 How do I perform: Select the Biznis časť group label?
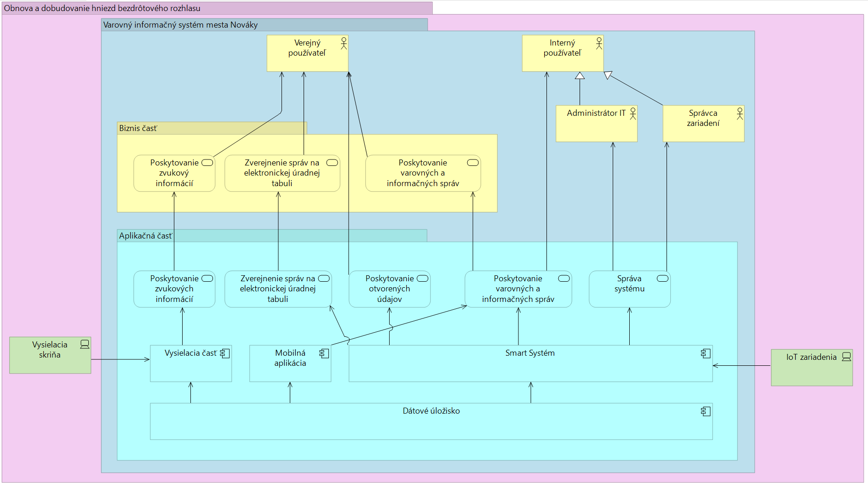coord(138,128)
